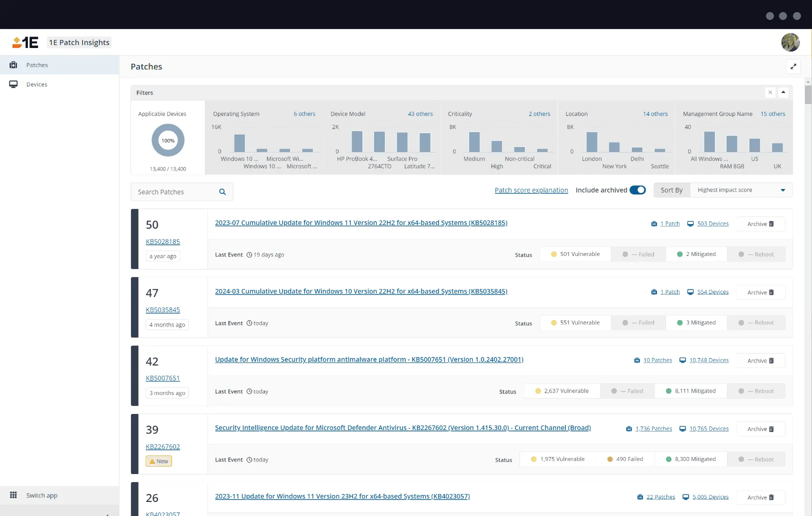Click the 1E logo in the header
Screen dimensions: 812x516
click(x=24, y=42)
